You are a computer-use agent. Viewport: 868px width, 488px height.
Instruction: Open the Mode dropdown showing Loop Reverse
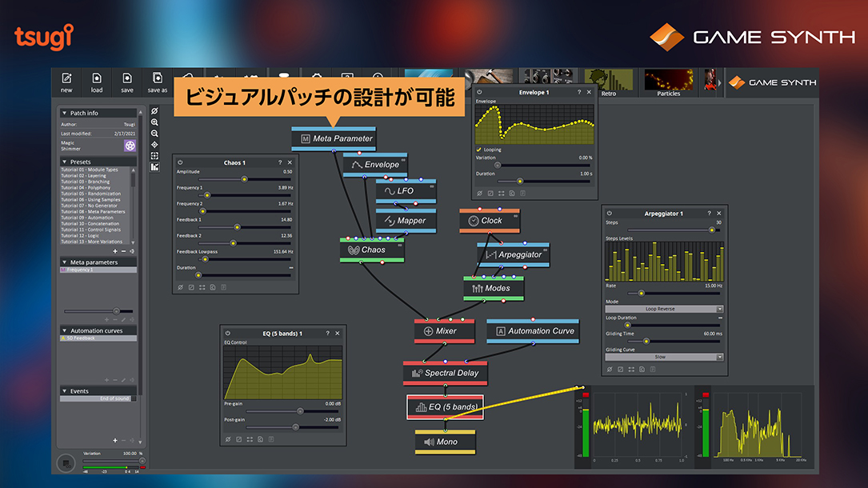pyautogui.click(x=663, y=309)
